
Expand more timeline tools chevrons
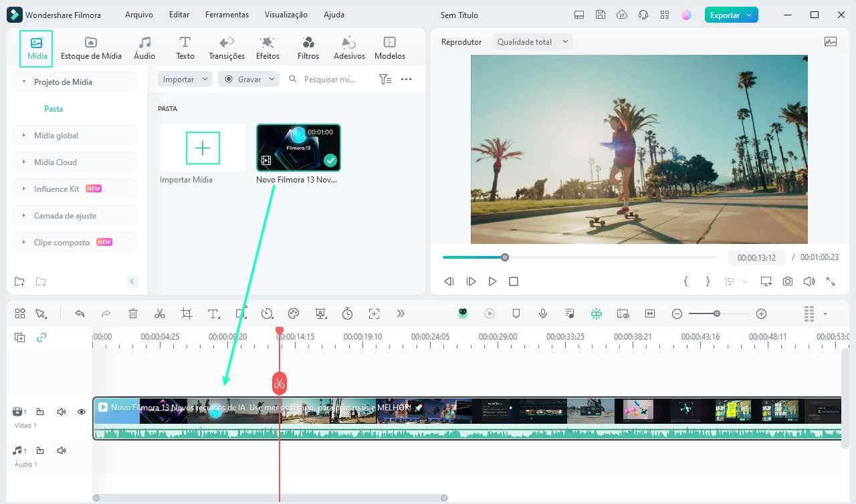401,313
